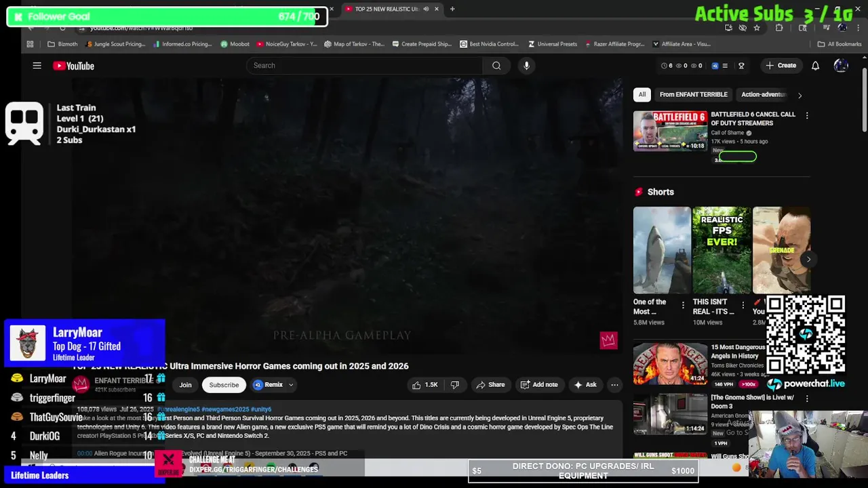Open ENFANT TERRIBLE channel avatar
Image resolution: width=868 pixels, height=488 pixels.
(81, 385)
